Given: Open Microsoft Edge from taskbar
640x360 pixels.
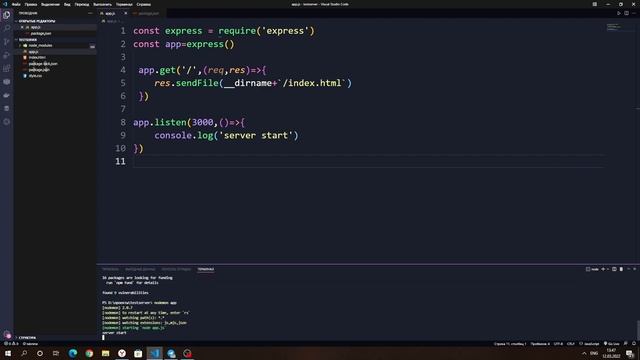Looking at the screenshot, I should 73,353.
